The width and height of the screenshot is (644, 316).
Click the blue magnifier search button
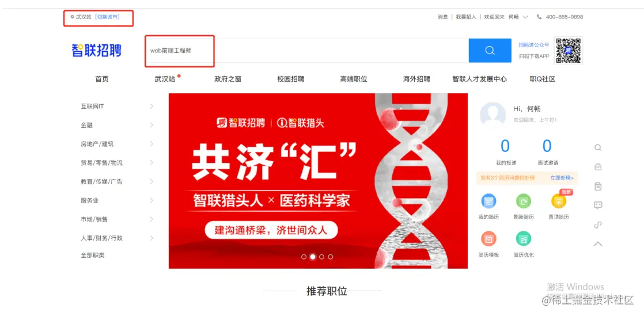point(490,51)
